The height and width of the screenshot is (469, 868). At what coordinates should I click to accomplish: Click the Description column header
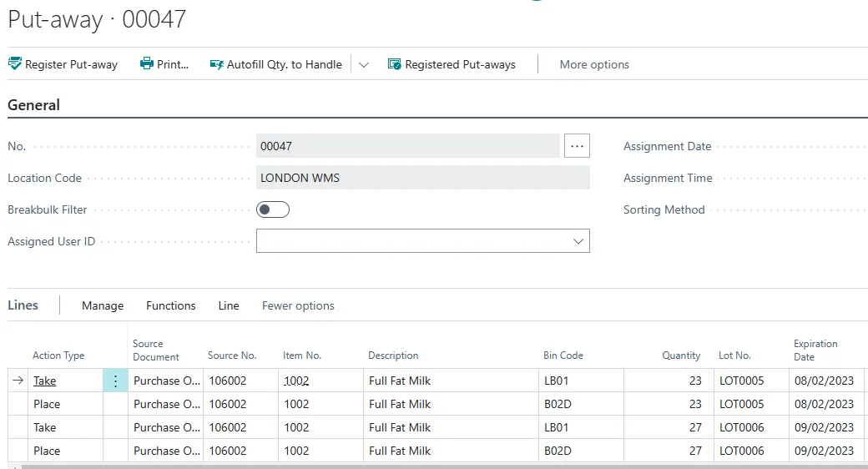point(394,356)
